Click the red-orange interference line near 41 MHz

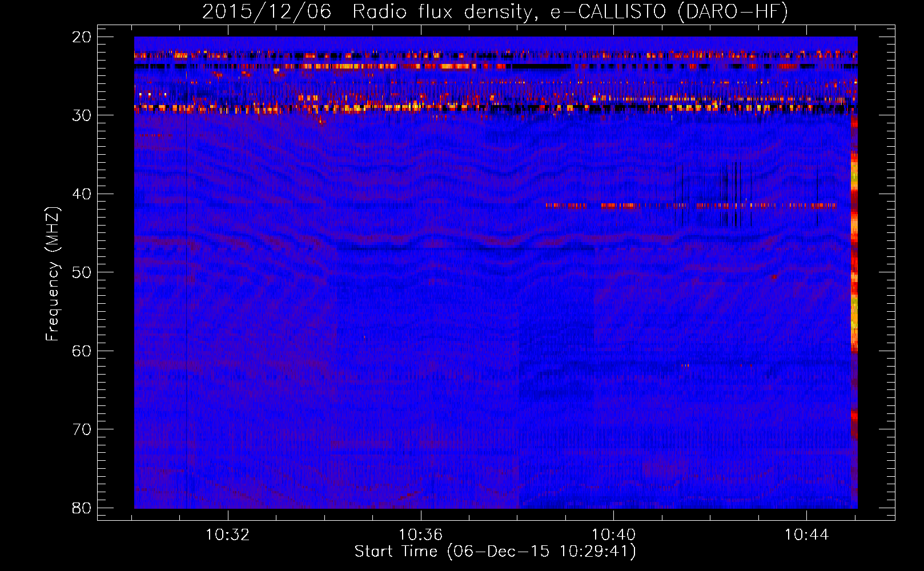(692, 205)
